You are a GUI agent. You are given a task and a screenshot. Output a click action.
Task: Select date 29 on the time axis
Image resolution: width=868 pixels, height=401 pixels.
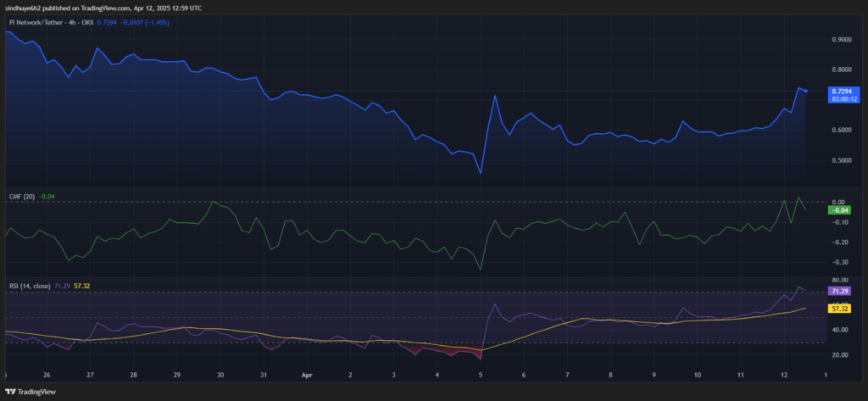coord(176,374)
